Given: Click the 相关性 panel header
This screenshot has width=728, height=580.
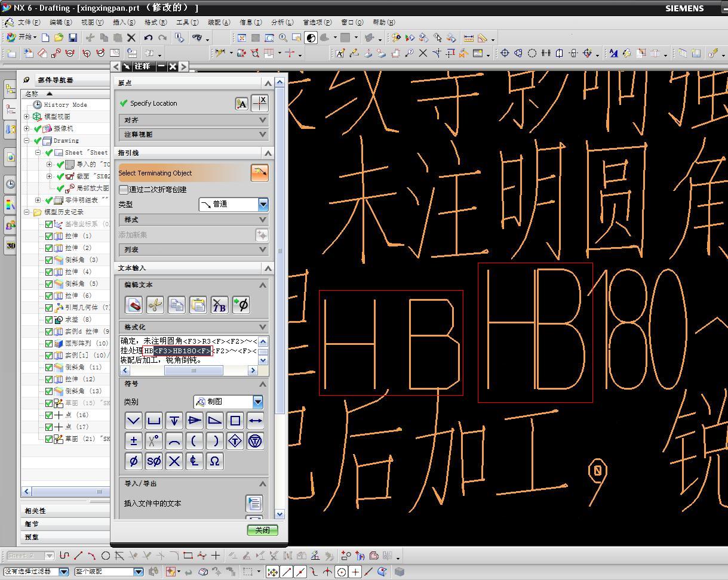Looking at the screenshot, I should 66,511.
